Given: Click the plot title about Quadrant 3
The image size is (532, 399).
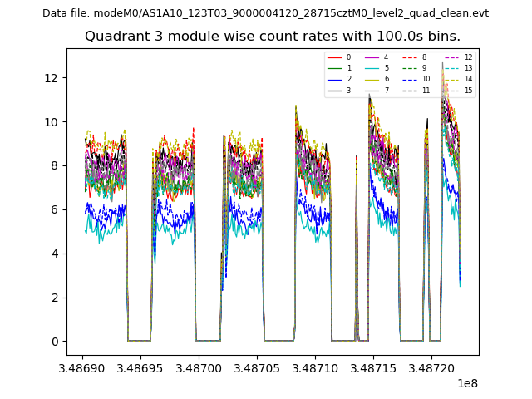Looking at the screenshot, I should tap(272, 37).
